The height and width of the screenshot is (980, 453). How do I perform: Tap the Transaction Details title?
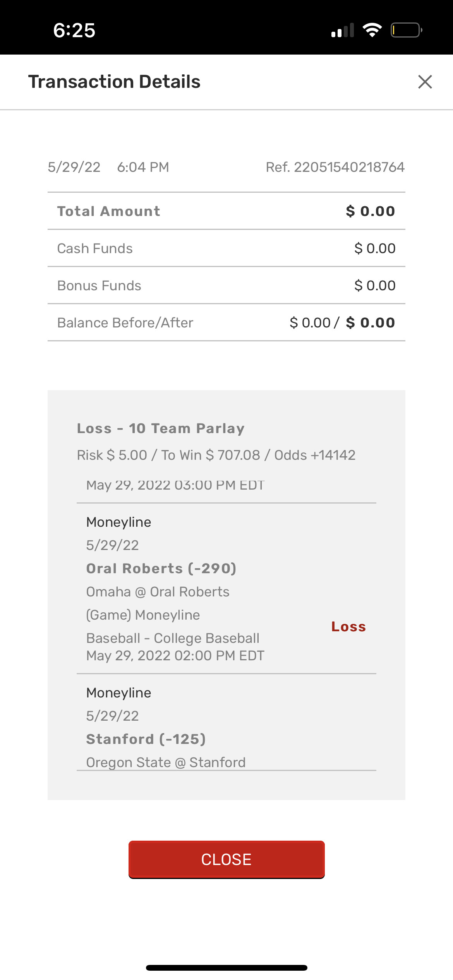coord(114,82)
